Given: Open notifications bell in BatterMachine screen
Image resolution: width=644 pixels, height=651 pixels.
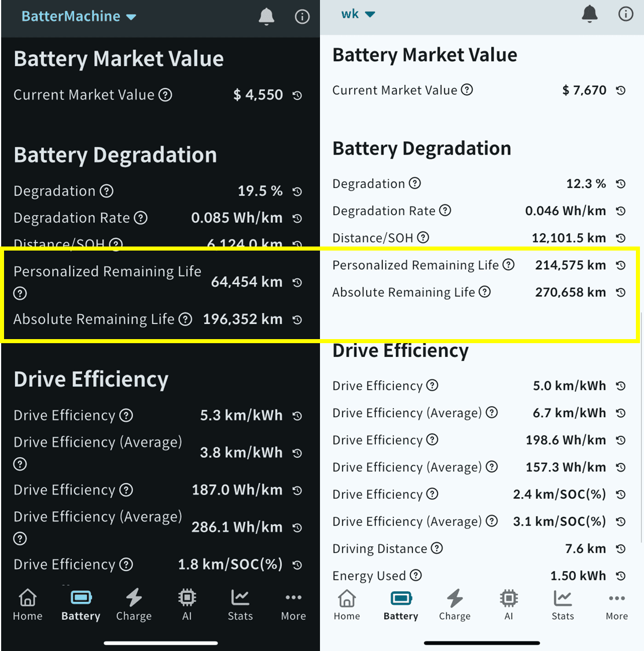Looking at the screenshot, I should [x=267, y=17].
